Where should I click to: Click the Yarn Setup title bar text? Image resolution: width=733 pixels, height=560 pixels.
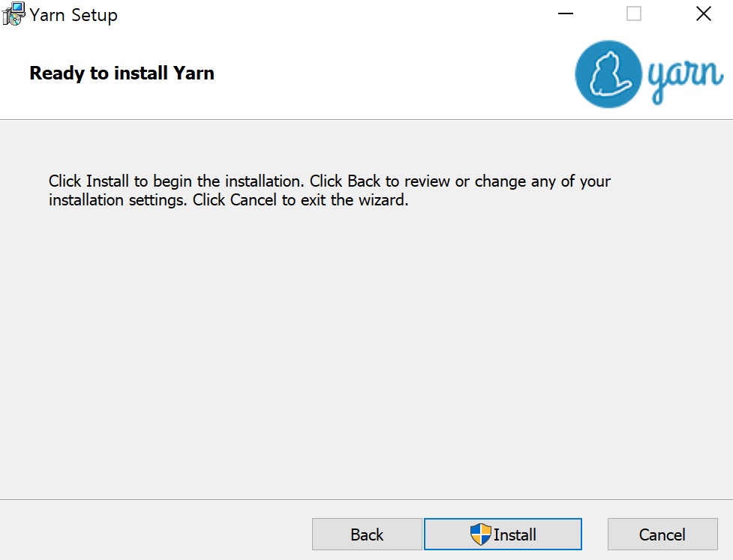(x=73, y=13)
